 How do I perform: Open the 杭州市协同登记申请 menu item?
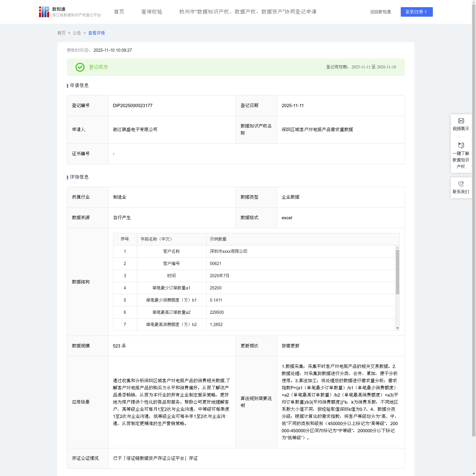[x=248, y=12]
